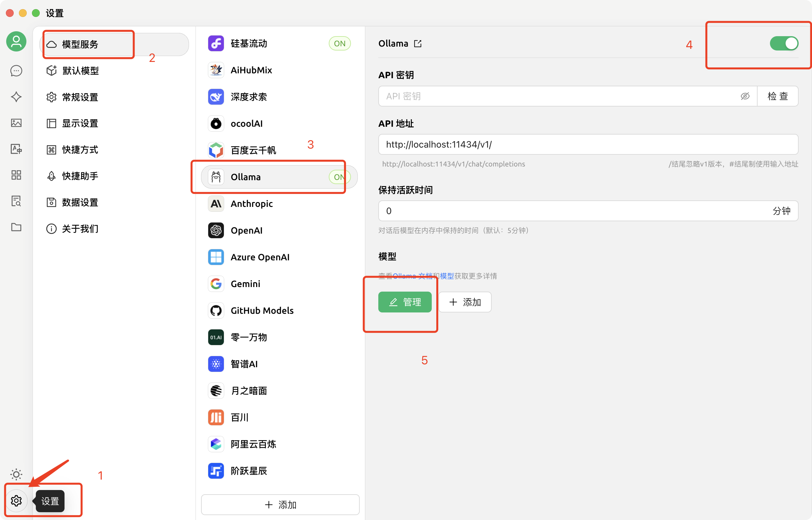Image resolution: width=812 pixels, height=520 pixels.
Task: Open the user avatar profile icon
Action: coord(16,41)
